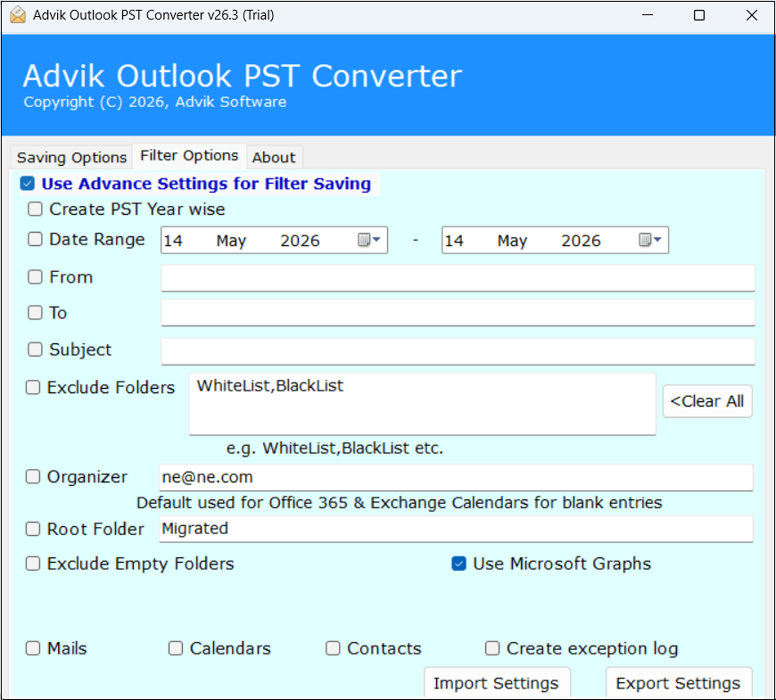Enable Create PST Year wise
This screenshot has height=700, width=776.
click(x=35, y=209)
